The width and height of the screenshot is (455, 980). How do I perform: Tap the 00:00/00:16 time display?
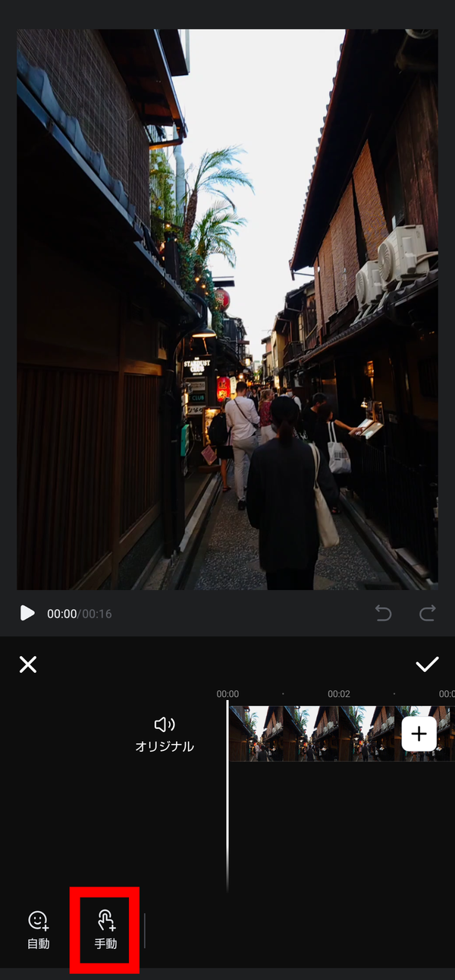coord(79,614)
